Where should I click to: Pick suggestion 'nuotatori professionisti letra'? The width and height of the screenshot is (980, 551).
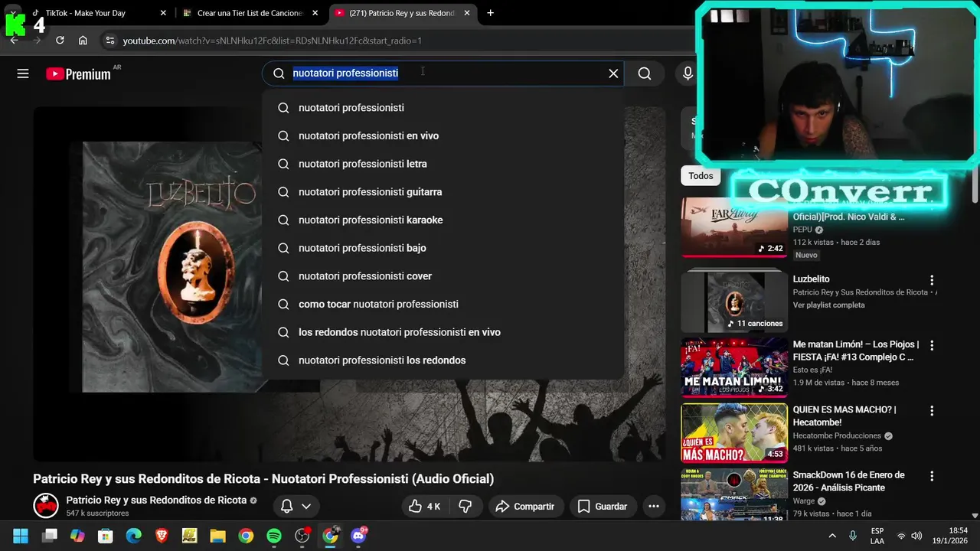coord(443,164)
